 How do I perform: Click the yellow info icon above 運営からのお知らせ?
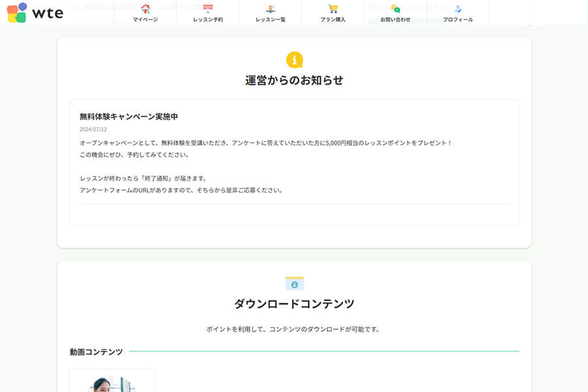[x=294, y=59]
